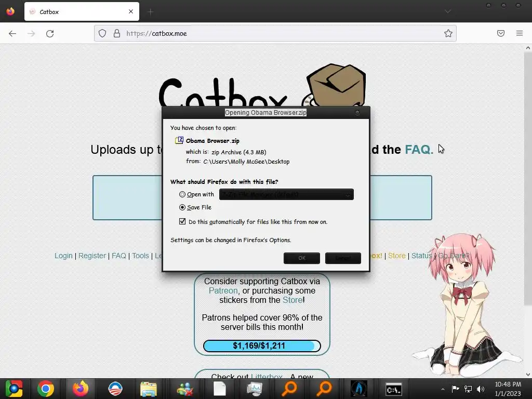
Task: Go back using the browser back arrow
Action: (12, 33)
